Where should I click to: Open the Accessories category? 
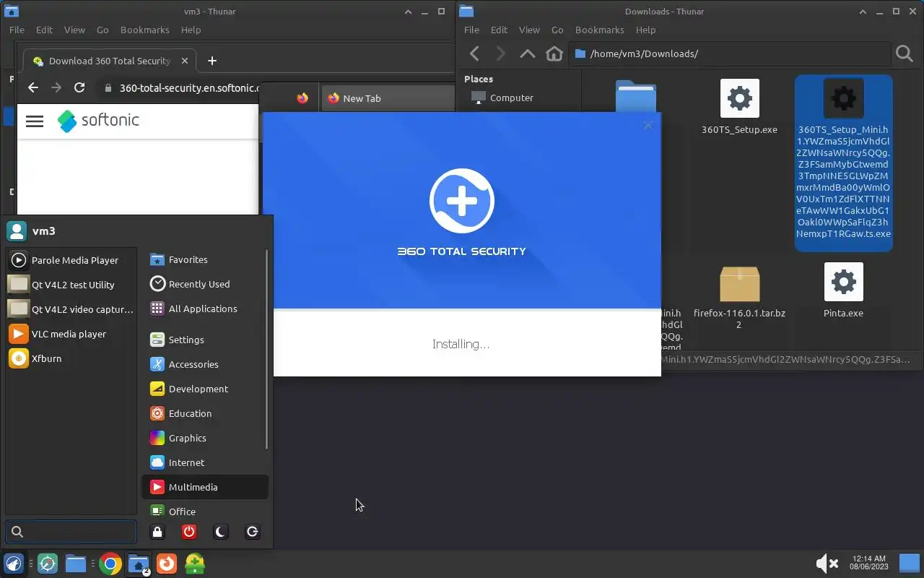click(204, 364)
